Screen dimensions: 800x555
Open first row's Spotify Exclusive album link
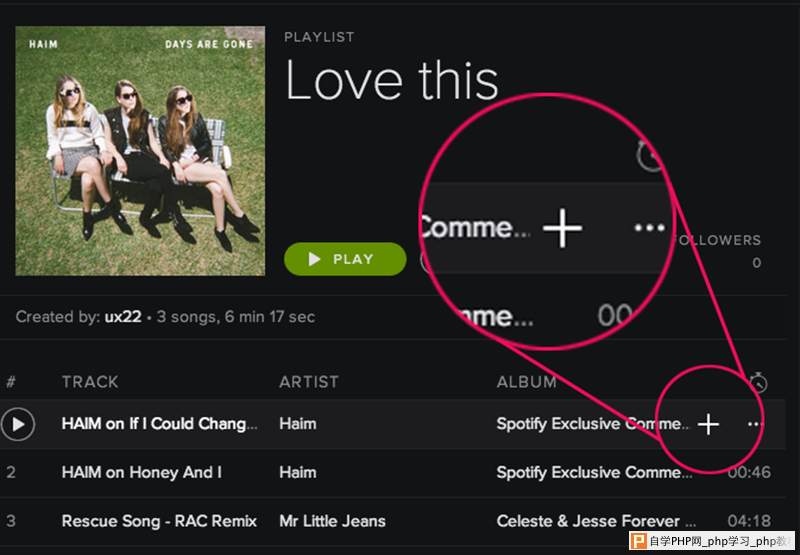tap(594, 424)
